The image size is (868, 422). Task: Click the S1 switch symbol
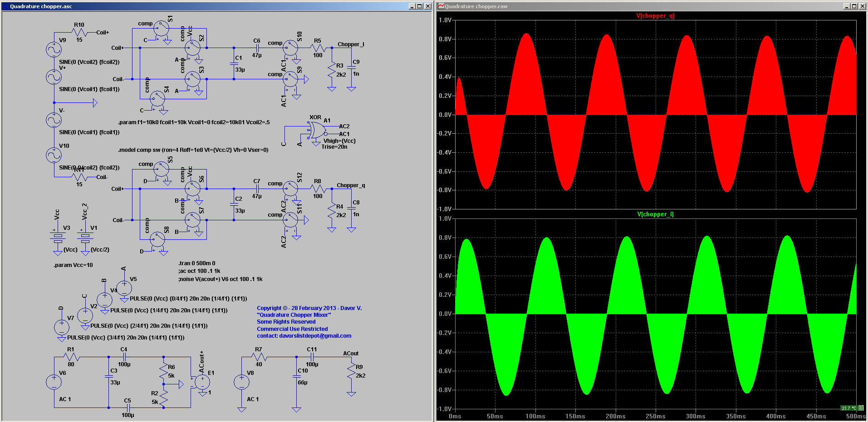tap(161, 28)
